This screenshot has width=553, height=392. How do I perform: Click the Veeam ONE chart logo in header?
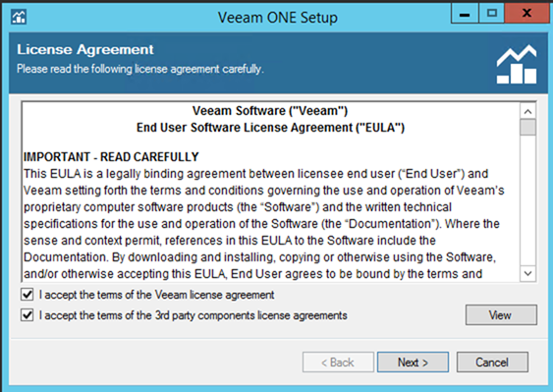(517, 64)
